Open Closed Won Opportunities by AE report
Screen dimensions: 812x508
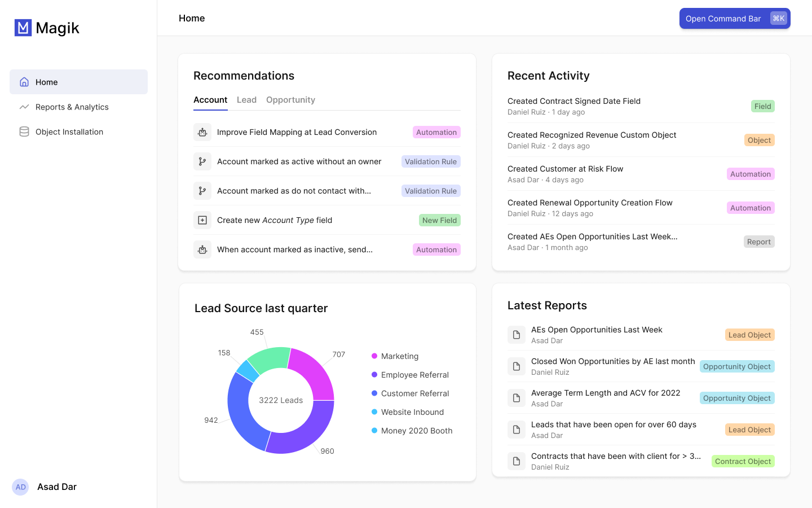(612, 361)
